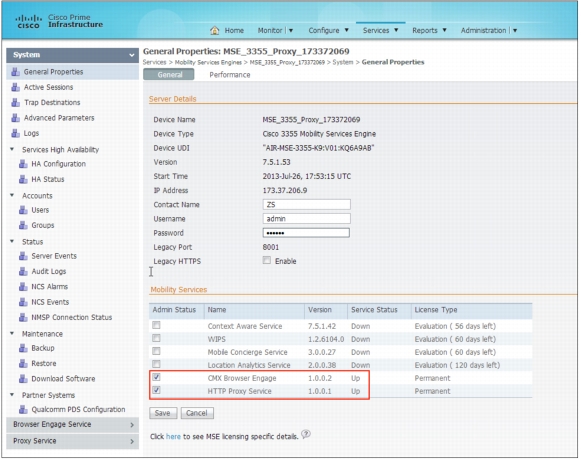Click the Cisco logo in the header

pos(28,22)
